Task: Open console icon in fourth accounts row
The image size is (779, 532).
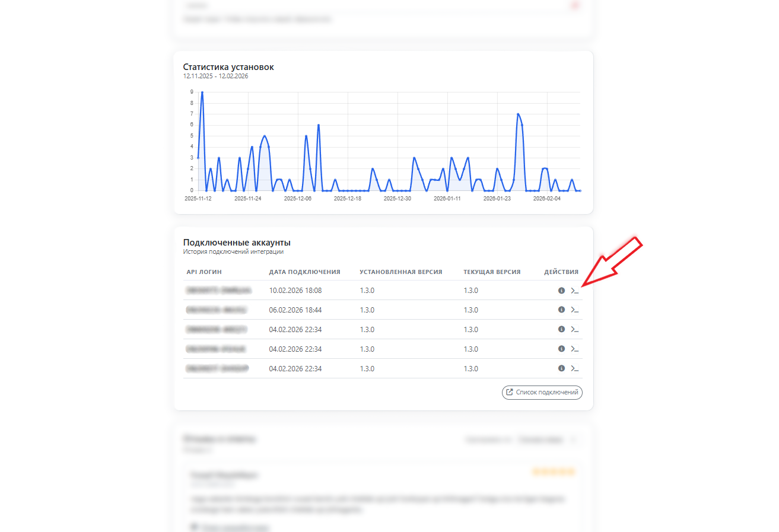Action: coord(574,349)
